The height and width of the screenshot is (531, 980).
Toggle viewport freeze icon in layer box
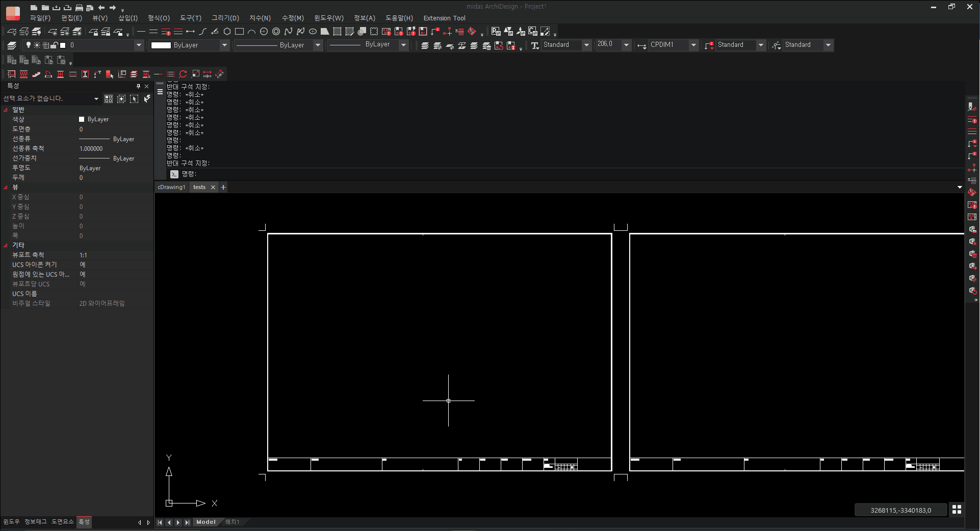(x=45, y=45)
